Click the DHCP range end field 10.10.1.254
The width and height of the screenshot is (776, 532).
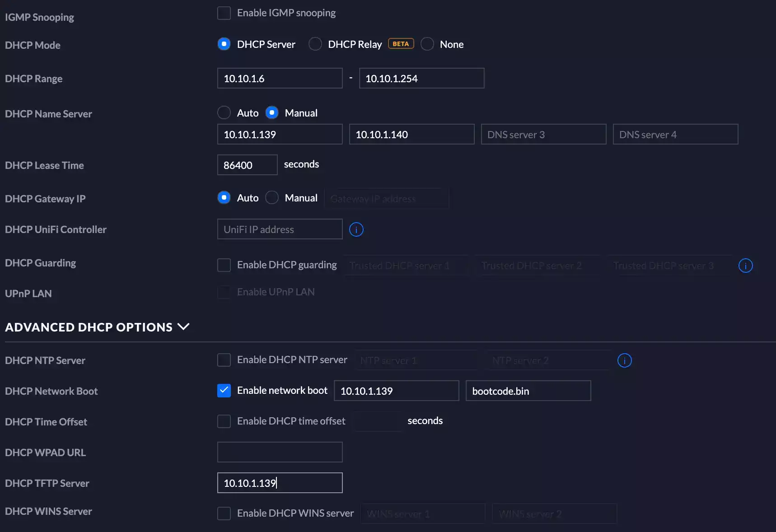click(x=421, y=79)
